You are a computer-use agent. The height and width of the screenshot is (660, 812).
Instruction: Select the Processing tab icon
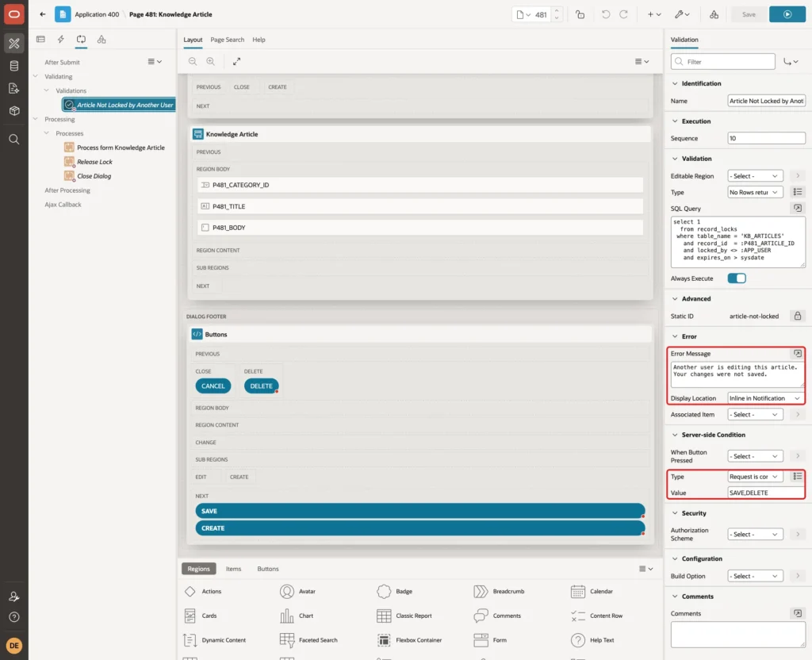coord(81,40)
